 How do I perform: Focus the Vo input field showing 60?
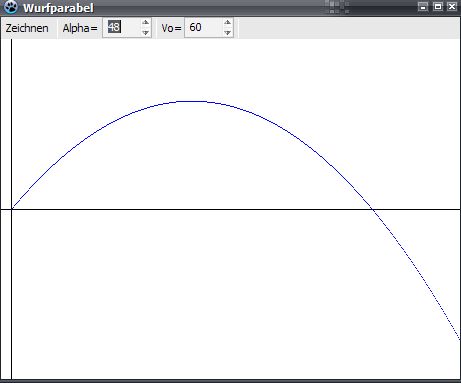(x=203, y=27)
